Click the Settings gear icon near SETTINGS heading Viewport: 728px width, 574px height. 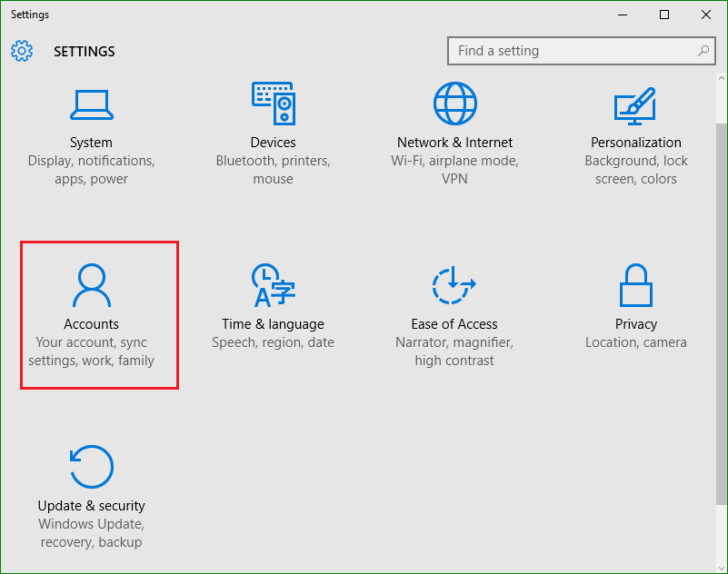pos(22,51)
